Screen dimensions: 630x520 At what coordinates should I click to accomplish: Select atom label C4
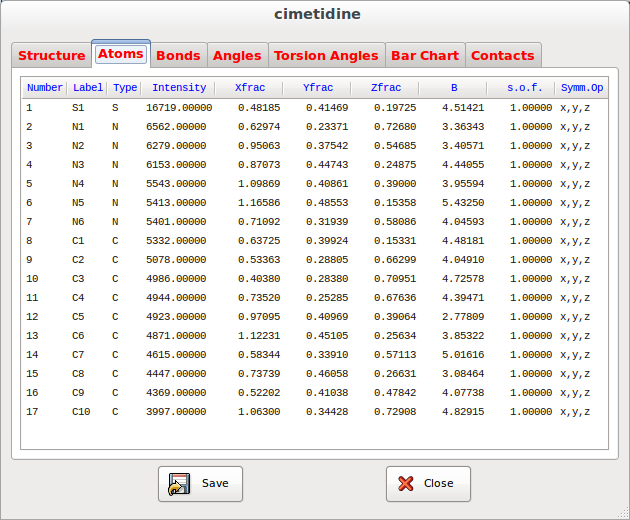pos(78,298)
